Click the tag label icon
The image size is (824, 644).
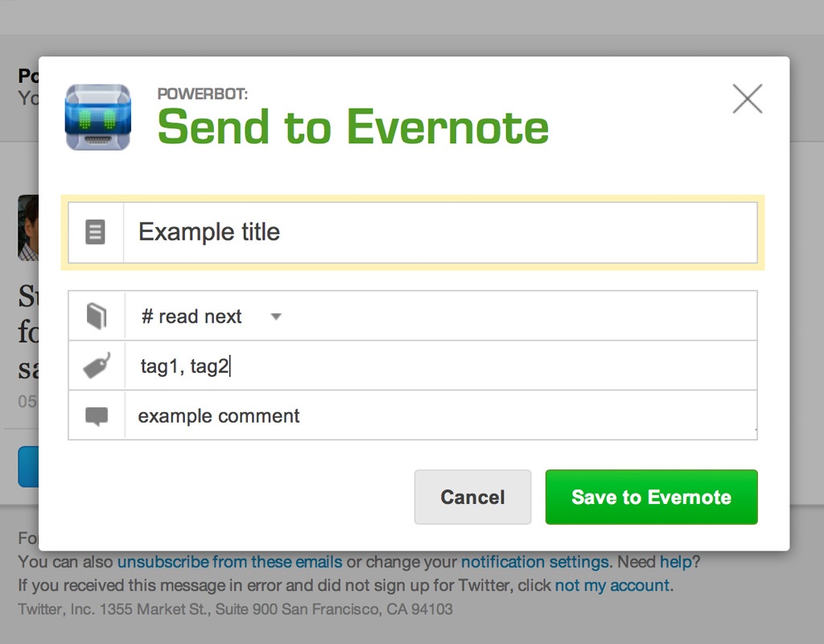[97, 365]
